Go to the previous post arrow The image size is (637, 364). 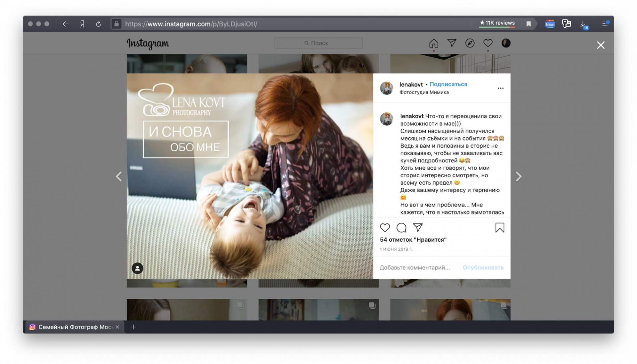119,177
